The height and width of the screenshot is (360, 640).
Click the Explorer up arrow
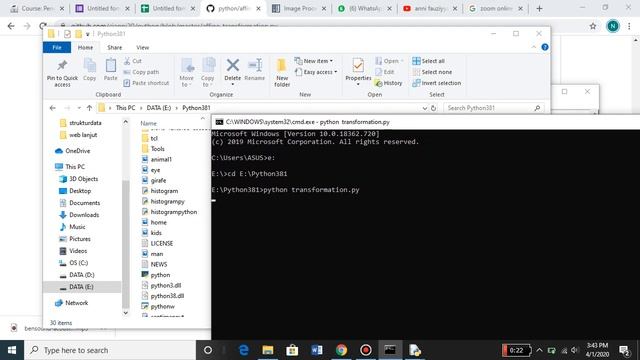click(x=89, y=108)
